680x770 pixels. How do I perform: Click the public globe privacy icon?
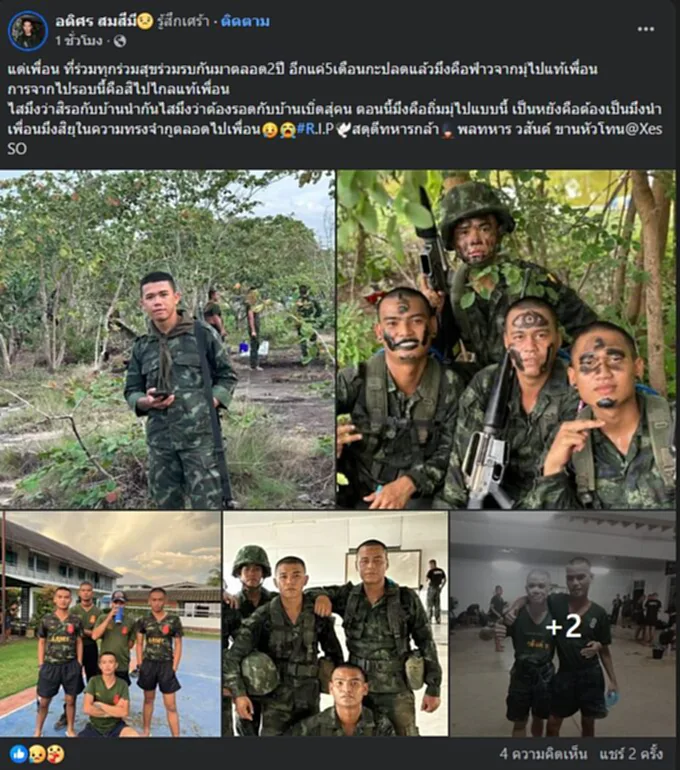click(x=120, y=41)
